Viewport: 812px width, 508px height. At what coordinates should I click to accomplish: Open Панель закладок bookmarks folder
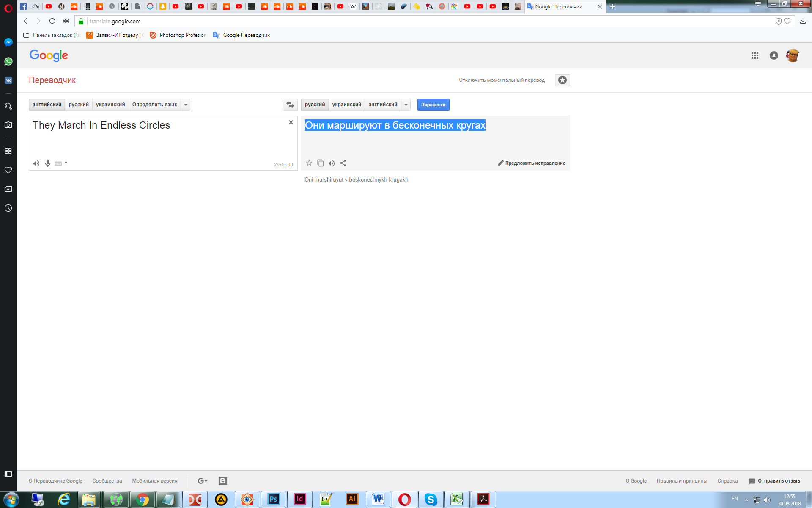coord(52,35)
